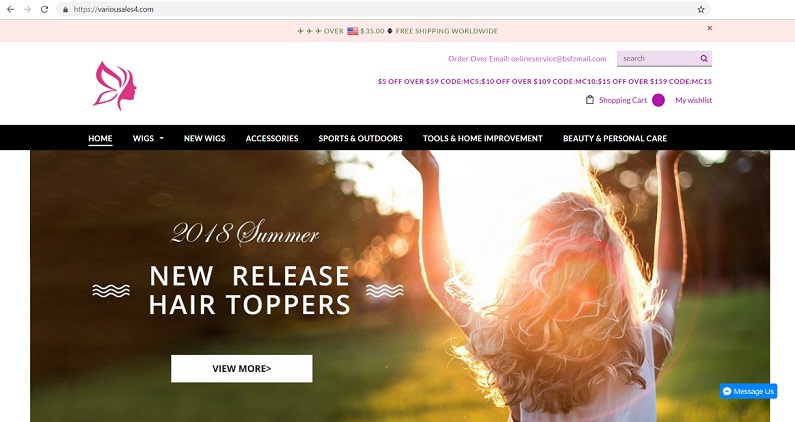795x422 pixels.
Task: Select the HOME menu item
Action: [x=100, y=138]
